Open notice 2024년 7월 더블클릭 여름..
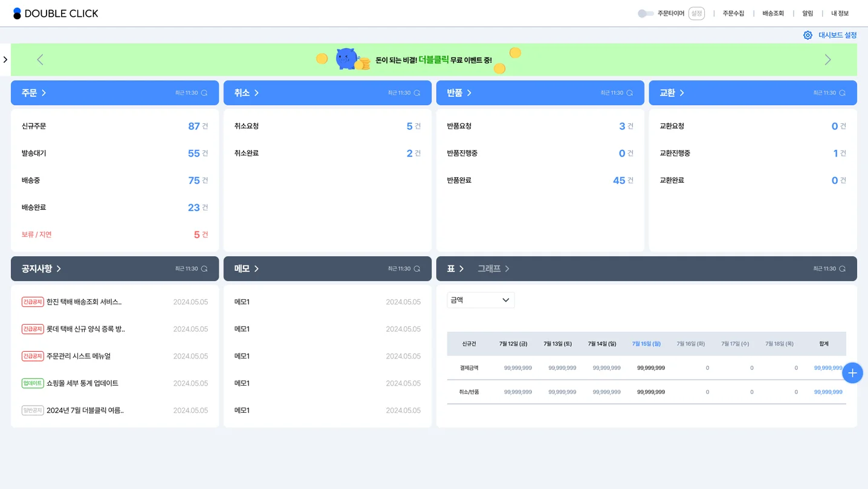This screenshot has height=489, width=868. point(85,410)
